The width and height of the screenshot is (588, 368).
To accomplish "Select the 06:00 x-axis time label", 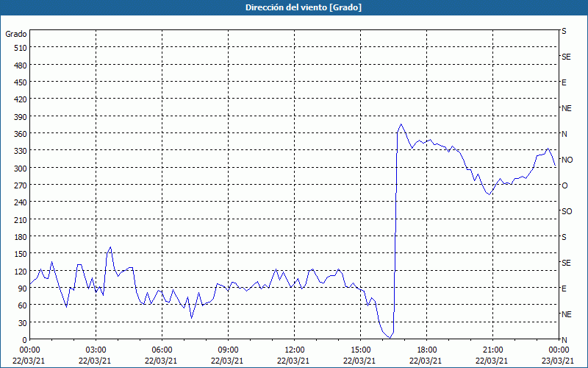I will 162,350.
